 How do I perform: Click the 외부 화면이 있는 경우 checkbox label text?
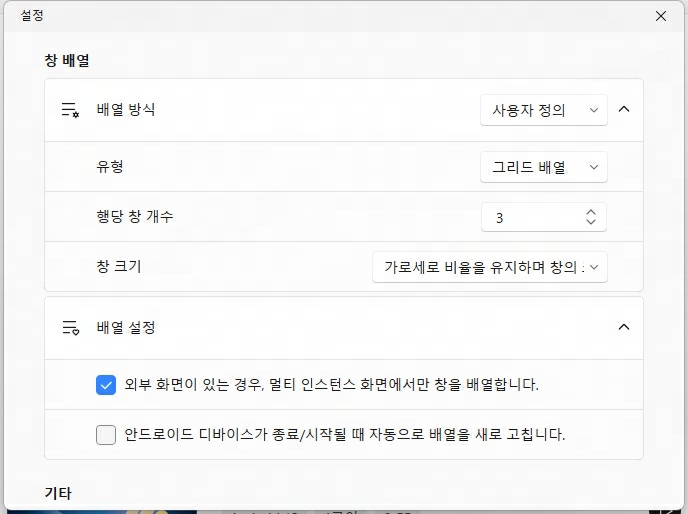click(331, 385)
